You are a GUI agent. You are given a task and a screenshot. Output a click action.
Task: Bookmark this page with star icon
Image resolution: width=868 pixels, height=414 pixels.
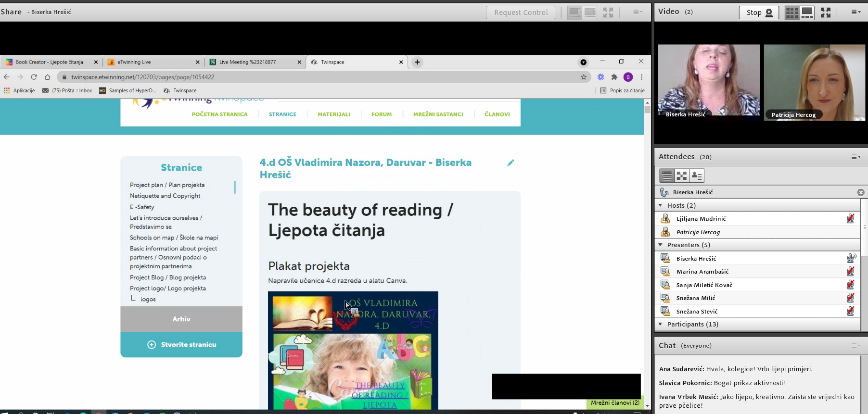[x=584, y=77]
